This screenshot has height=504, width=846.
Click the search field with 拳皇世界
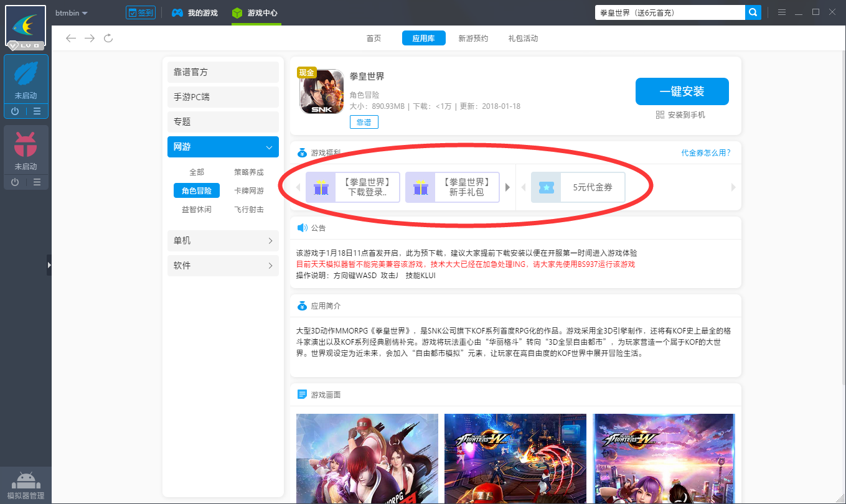point(670,12)
